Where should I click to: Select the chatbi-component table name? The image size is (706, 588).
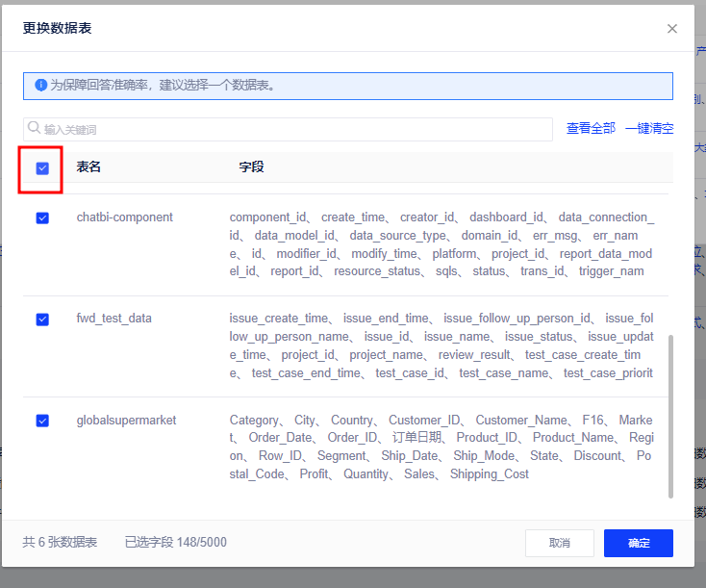[x=124, y=217]
